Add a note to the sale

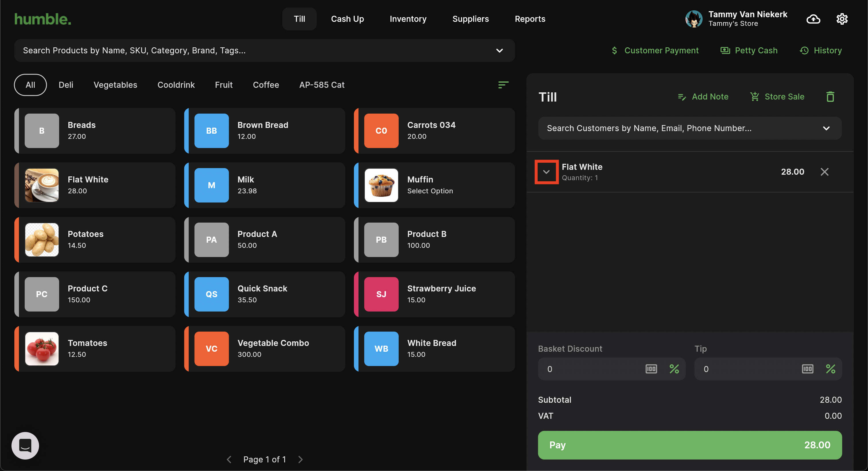[703, 97]
